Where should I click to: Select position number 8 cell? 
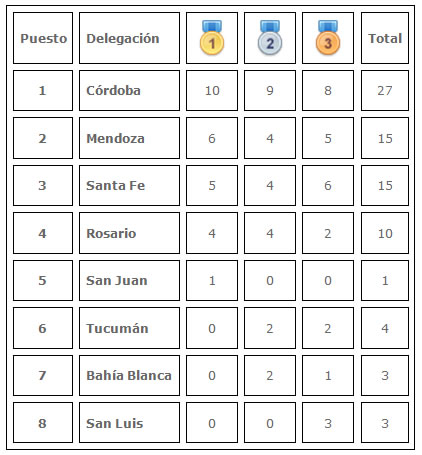(43, 423)
